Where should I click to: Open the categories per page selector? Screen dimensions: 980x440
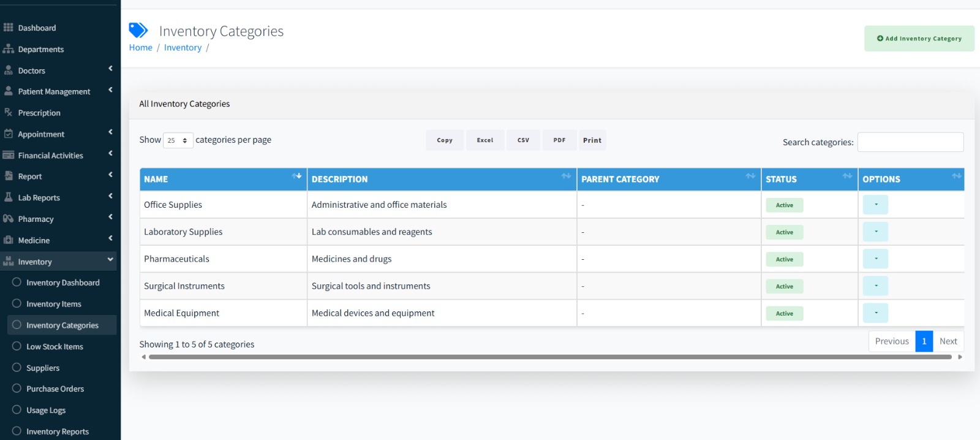coord(178,140)
